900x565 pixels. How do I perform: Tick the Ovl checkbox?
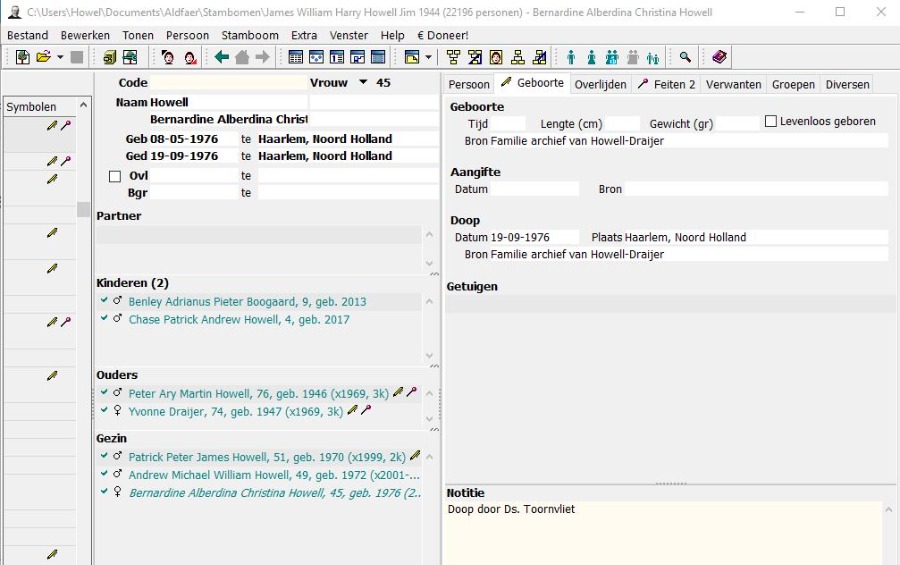(x=115, y=177)
